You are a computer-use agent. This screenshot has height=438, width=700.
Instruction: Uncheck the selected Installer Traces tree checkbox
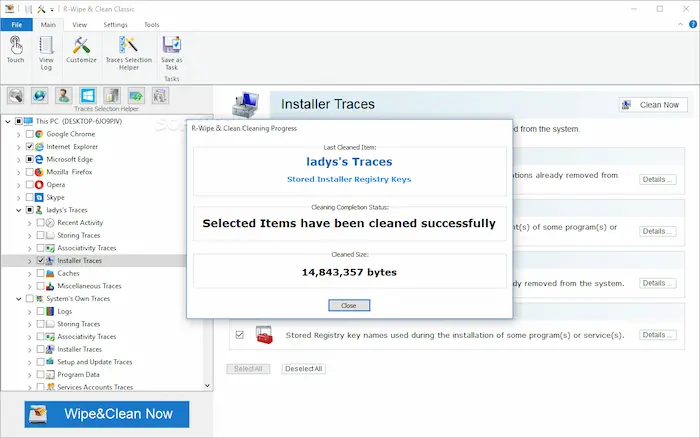(41, 260)
